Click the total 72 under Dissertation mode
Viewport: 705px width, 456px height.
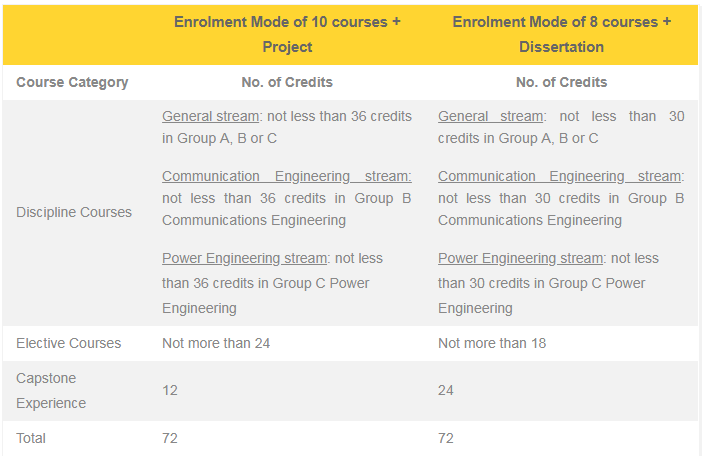coord(446,438)
